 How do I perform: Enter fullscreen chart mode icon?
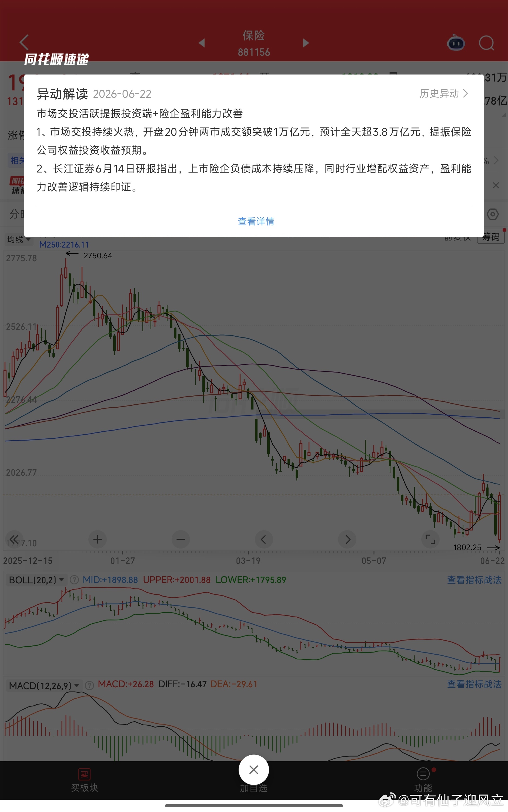coord(430,540)
